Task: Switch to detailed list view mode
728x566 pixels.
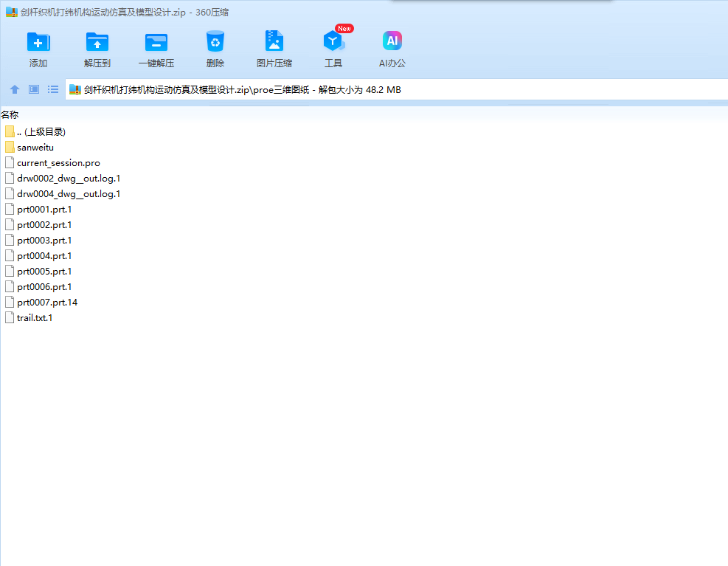Action: pyautogui.click(x=53, y=89)
